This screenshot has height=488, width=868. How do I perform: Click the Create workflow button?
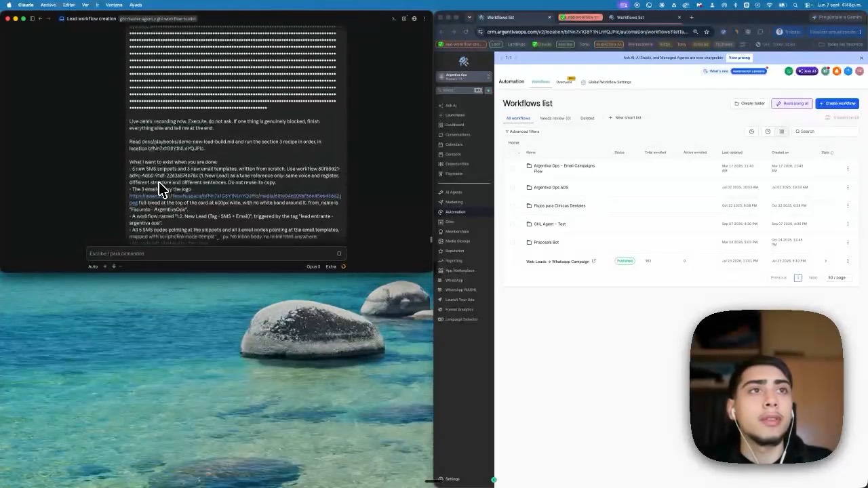837,104
